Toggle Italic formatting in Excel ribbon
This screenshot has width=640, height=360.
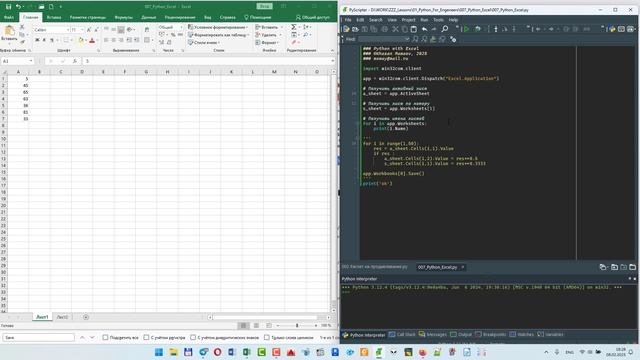(44, 40)
